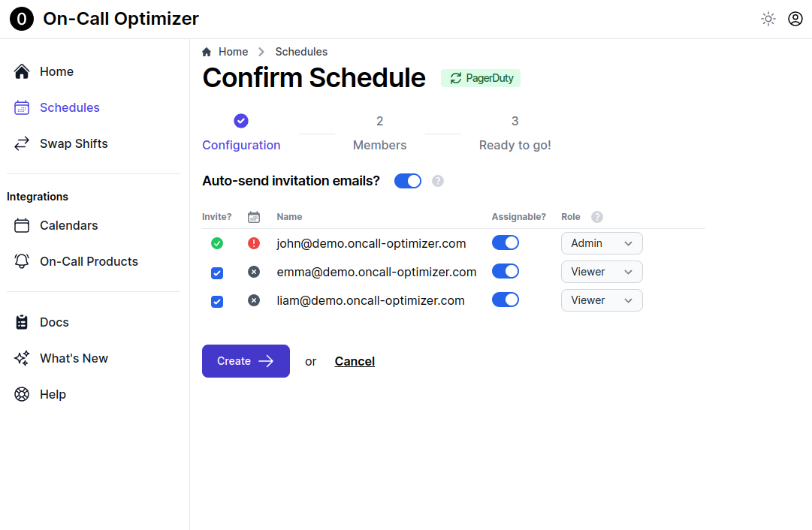
Task: Click home icon in breadcrumb
Action: [207, 52]
